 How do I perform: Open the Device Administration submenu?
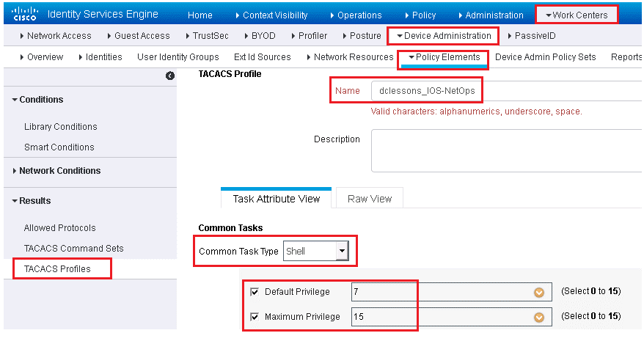[x=444, y=36]
